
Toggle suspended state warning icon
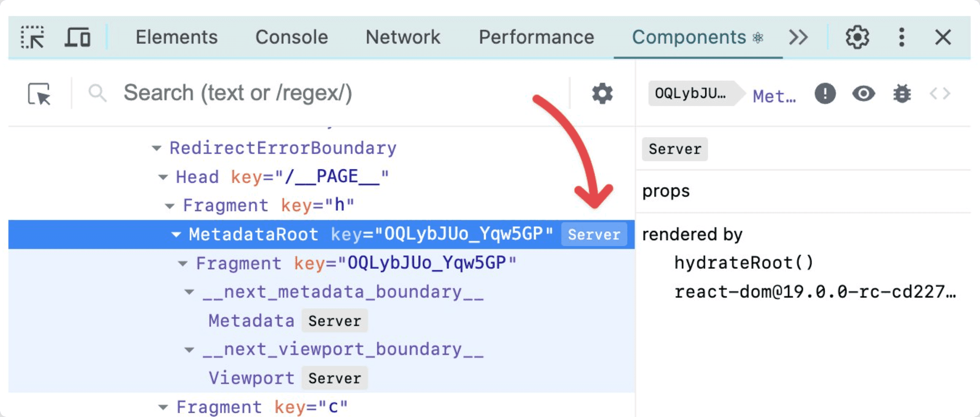point(825,93)
